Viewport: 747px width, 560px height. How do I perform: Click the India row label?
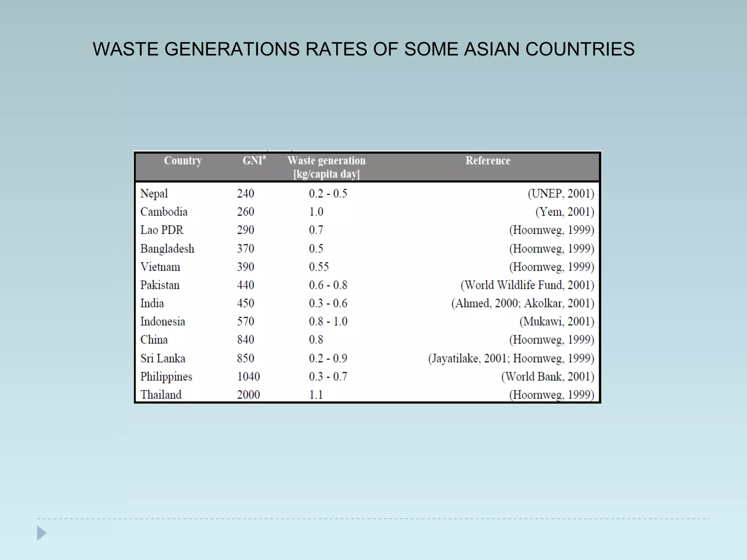point(152,303)
